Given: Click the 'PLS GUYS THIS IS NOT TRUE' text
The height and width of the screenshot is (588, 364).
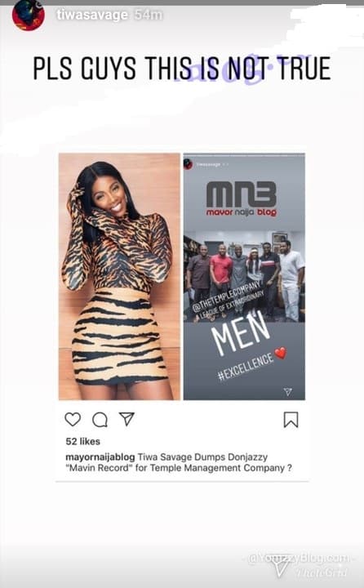Looking at the screenshot, I should tap(182, 69).
